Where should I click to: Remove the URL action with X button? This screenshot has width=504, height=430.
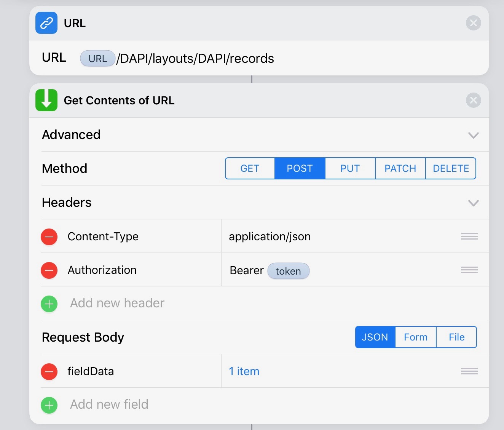coord(473,23)
